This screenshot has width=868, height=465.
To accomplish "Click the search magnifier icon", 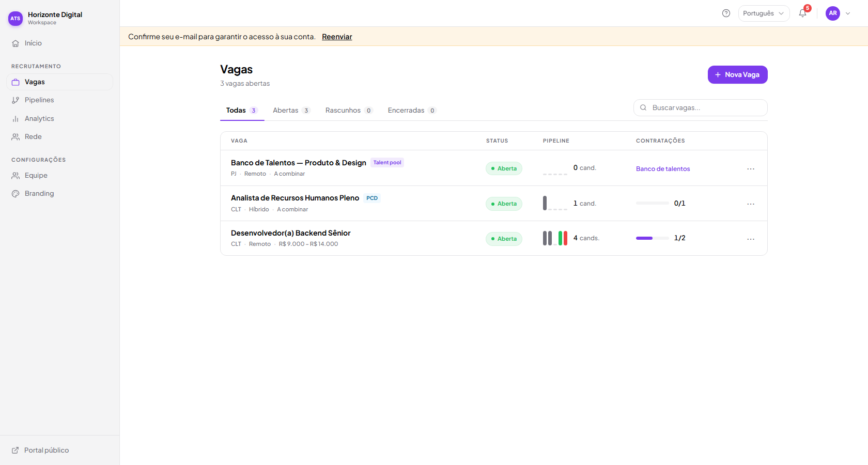I will [x=643, y=108].
